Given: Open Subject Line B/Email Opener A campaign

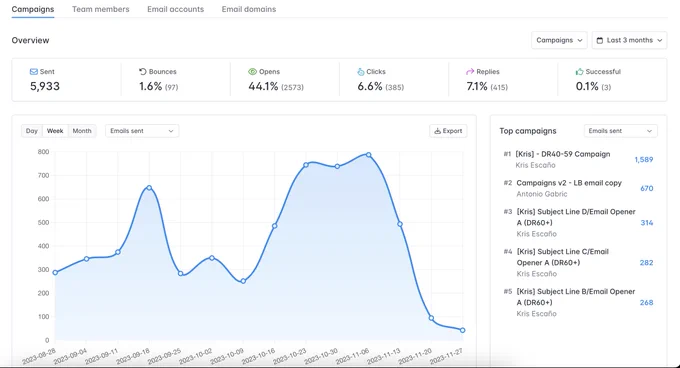Looking at the screenshot, I should click(x=575, y=297).
